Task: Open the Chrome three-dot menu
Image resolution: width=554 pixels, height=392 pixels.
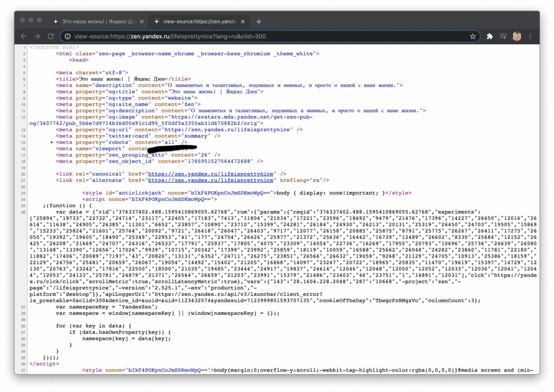Action: 530,36
